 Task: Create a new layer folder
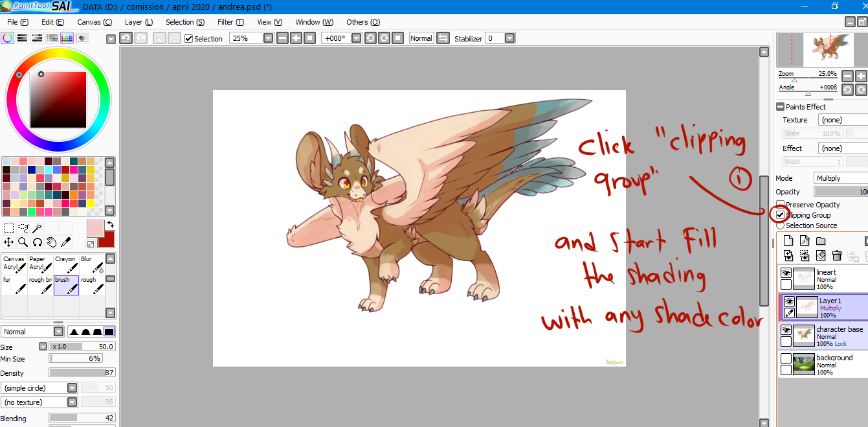click(820, 241)
